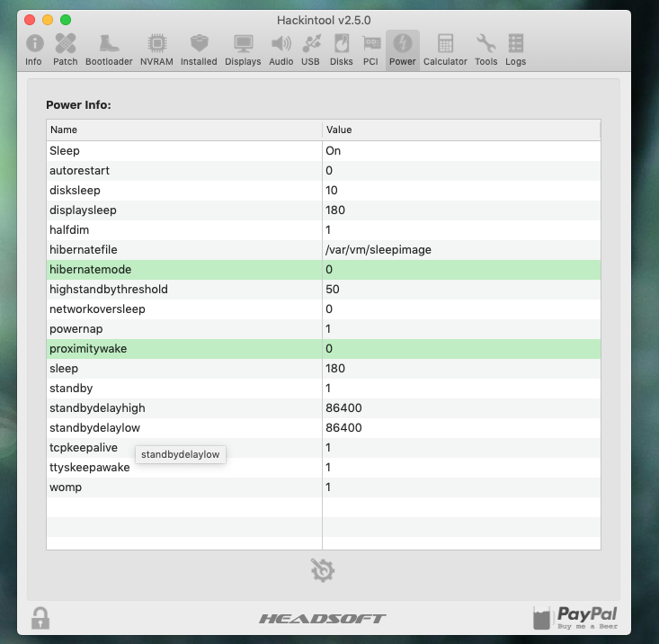Select the displaysleep row
Image resolution: width=659 pixels, height=644 pixels.
coord(324,210)
